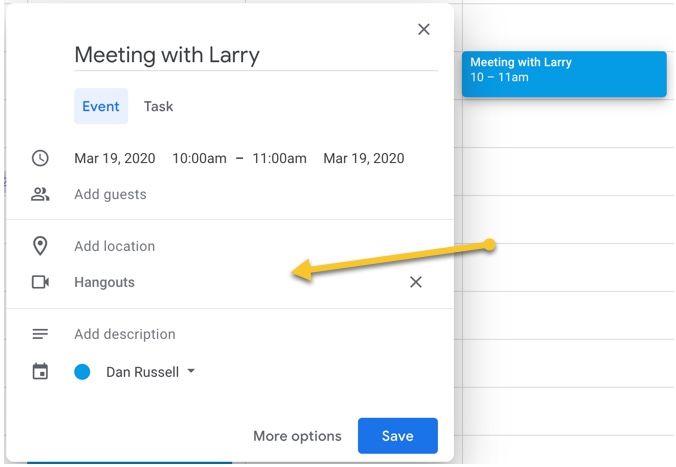Click the calendar icon beside Dan Russell

[x=40, y=372]
